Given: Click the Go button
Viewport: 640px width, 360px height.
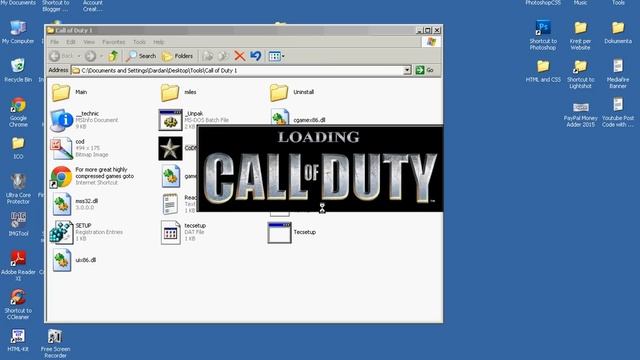Looking at the screenshot, I should 424,70.
